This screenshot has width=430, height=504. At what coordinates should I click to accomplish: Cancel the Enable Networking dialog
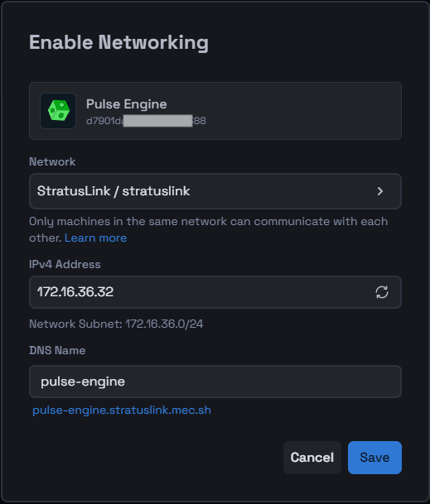coord(312,458)
